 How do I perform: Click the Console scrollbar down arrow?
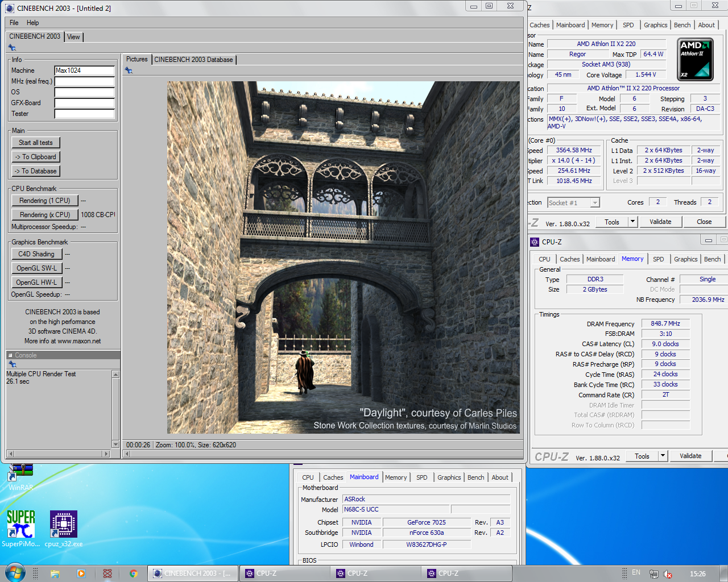tap(116, 444)
